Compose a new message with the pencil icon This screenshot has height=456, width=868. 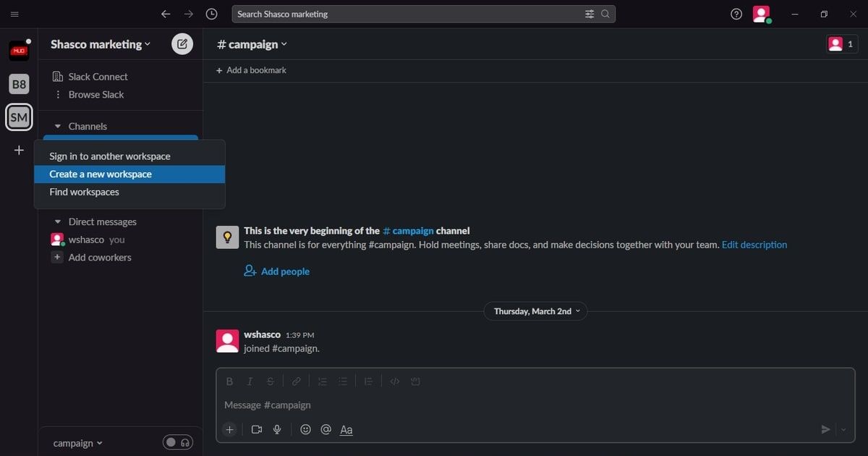(182, 43)
